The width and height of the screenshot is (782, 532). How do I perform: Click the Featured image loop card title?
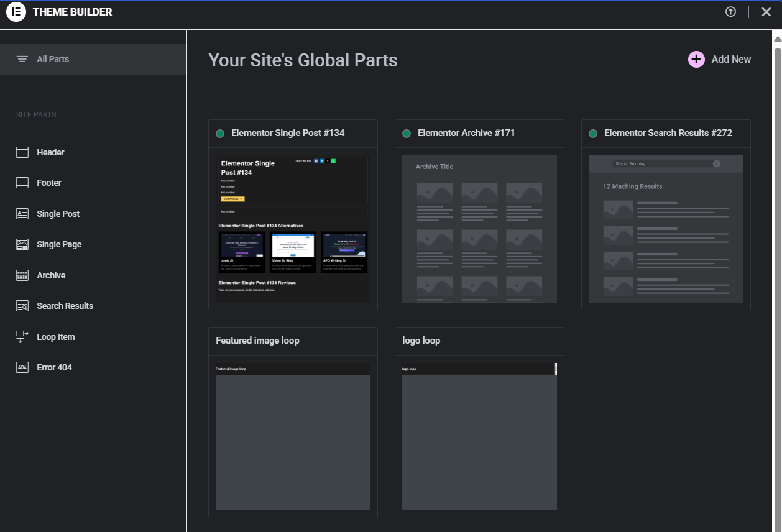(x=257, y=341)
